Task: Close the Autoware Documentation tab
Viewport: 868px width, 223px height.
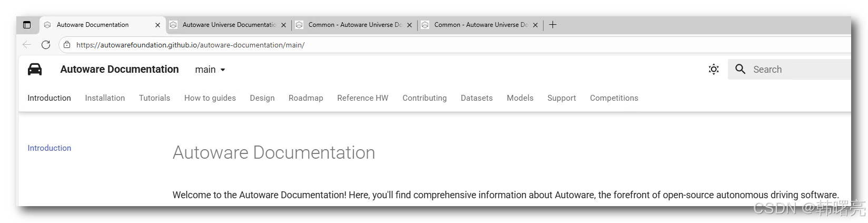Action: (157, 25)
